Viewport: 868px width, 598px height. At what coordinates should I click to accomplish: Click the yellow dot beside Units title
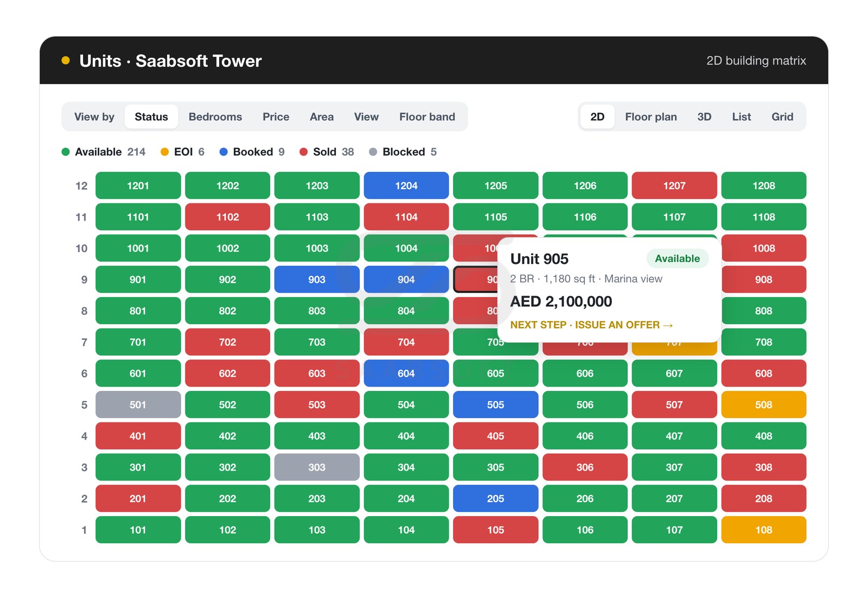tap(66, 60)
